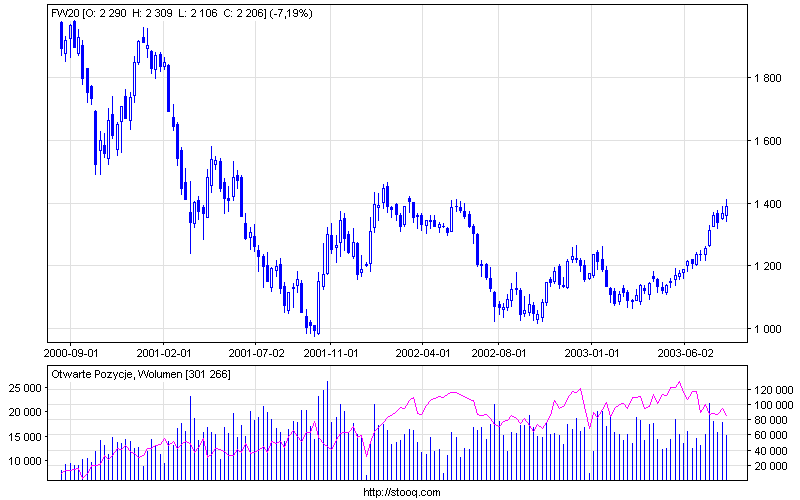
Task: Click the 2002-04-01 date label
Action: (x=423, y=353)
